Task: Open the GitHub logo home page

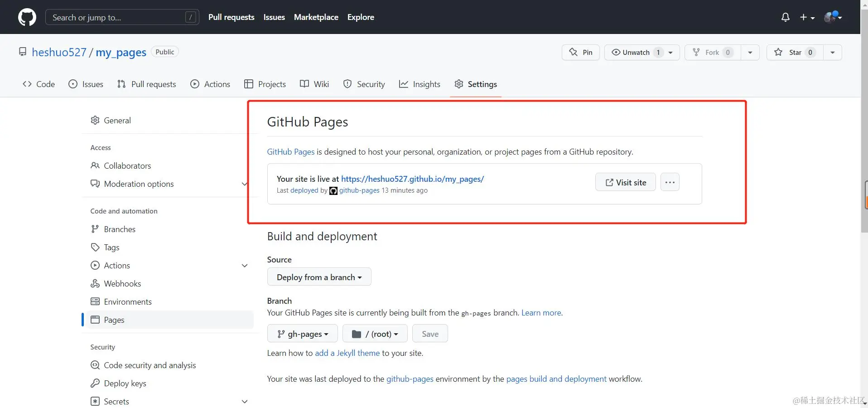Action: (27, 17)
